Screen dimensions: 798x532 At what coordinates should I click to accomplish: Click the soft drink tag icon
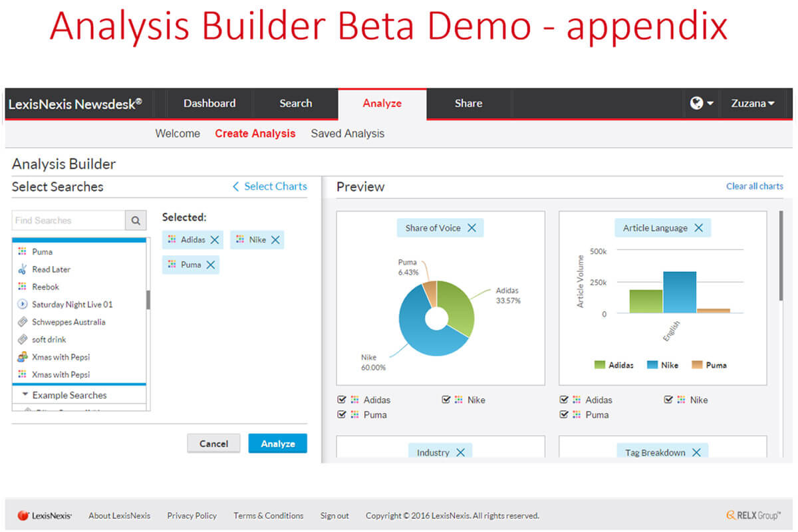coord(23,339)
